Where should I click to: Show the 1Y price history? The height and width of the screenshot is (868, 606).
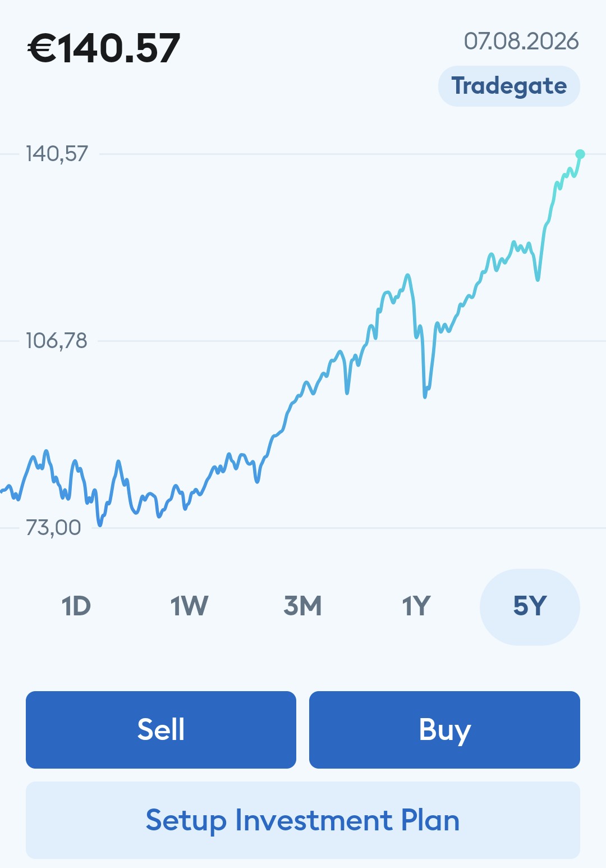(416, 606)
